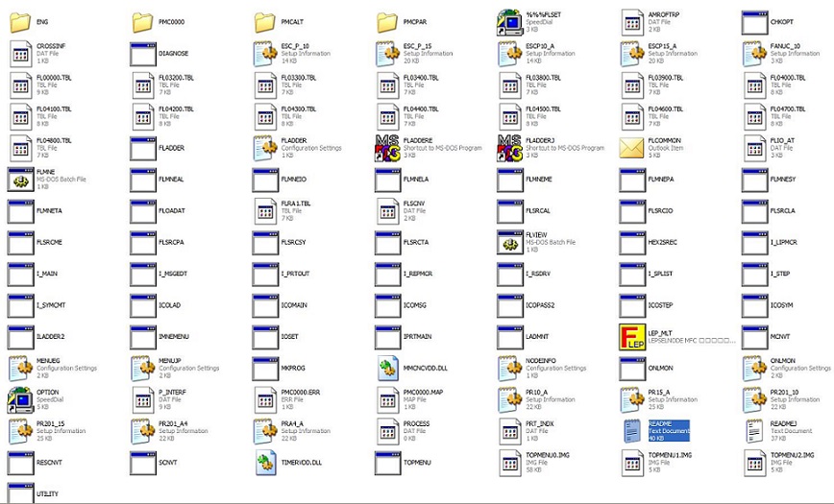Open the ENG folder
This screenshot has height=504, width=834.
(20, 21)
